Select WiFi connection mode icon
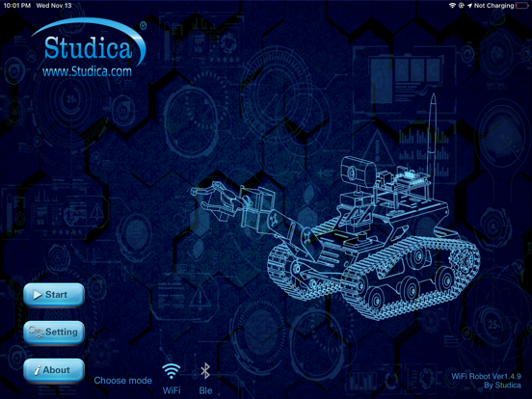The image size is (532, 399). (172, 371)
